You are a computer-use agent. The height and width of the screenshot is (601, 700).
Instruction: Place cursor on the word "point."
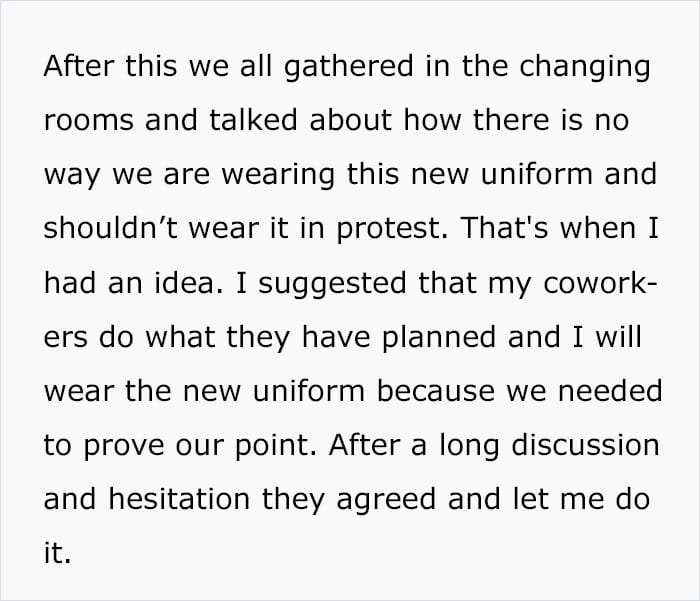click(x=276, y=447)
